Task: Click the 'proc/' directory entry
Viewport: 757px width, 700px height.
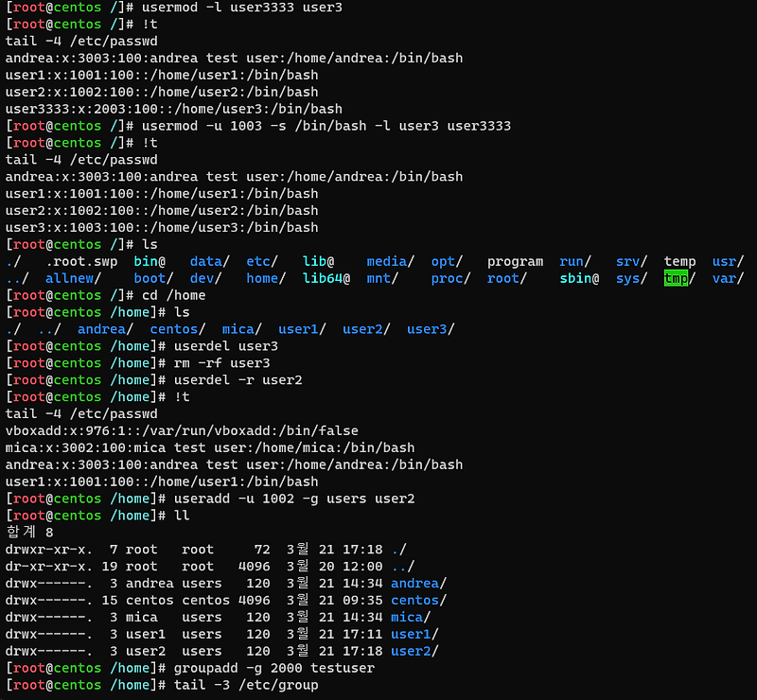Action: [451, 278]
